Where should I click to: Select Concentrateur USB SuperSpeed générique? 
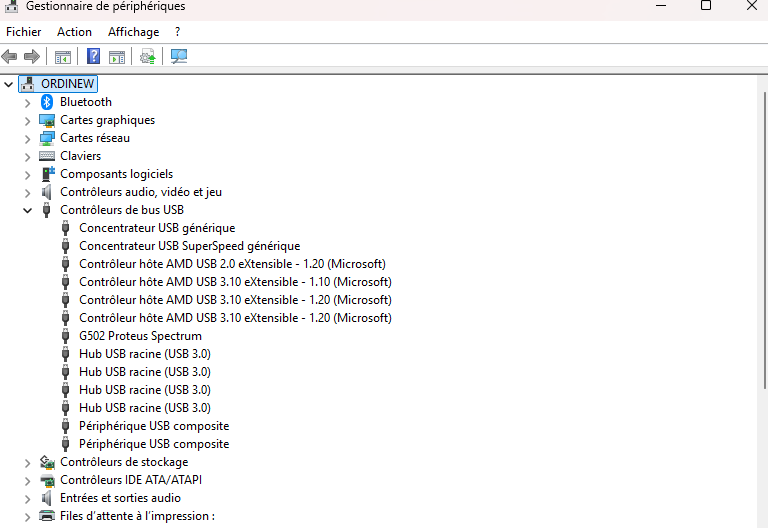190,246
